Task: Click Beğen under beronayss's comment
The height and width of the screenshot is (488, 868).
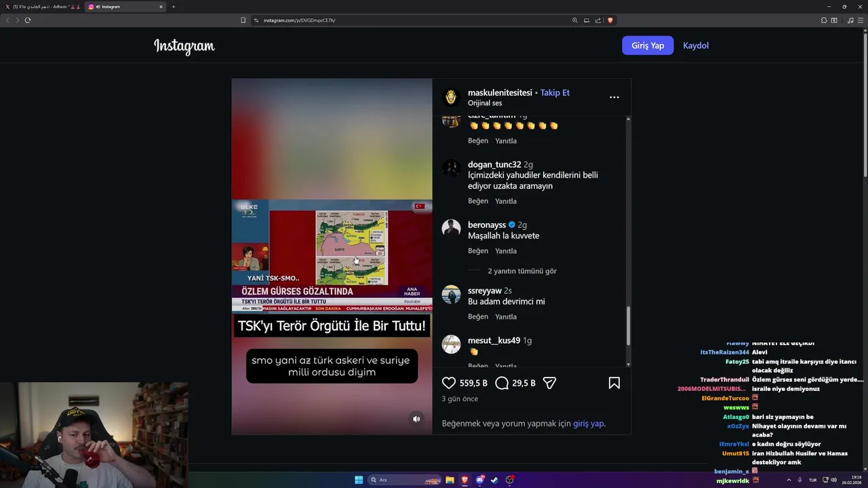Action: click(478, 251)
